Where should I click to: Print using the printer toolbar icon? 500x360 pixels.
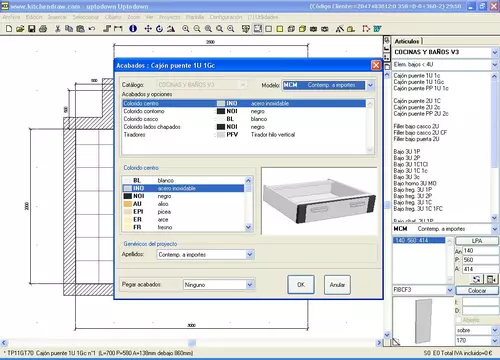(x=43, y=29)
